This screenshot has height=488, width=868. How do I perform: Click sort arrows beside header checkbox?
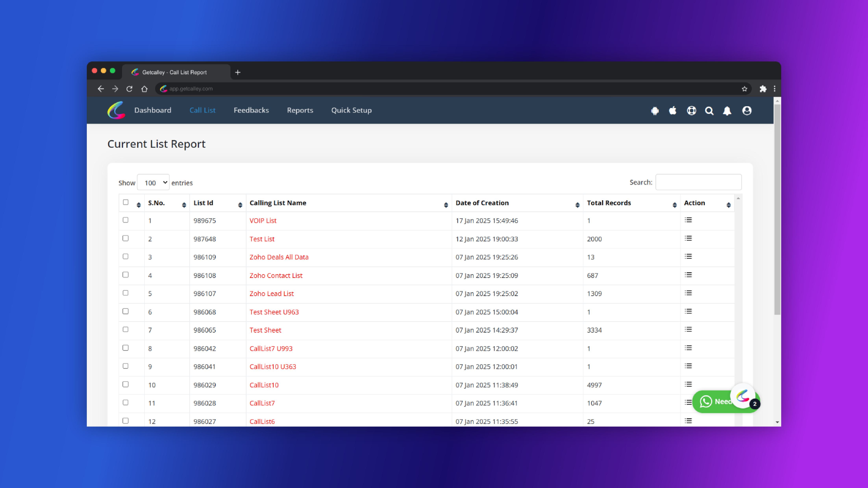point(139,205)
